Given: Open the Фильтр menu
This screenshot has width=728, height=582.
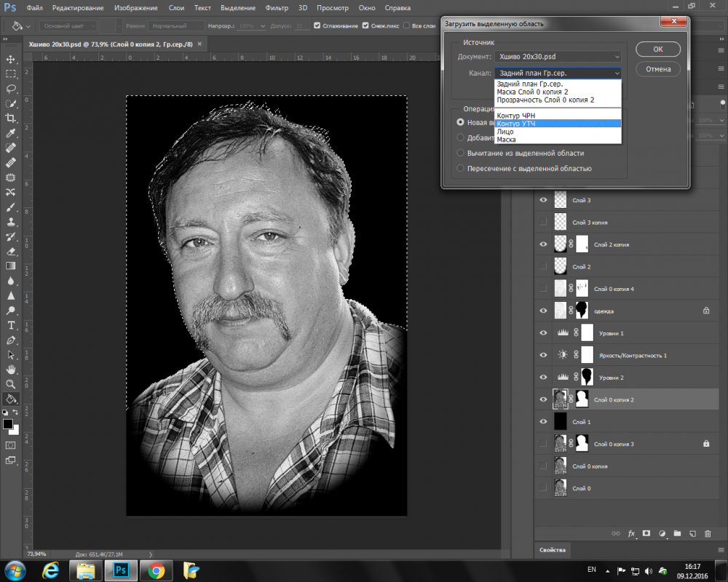Looking at the screenshot, I should pos(277,8).
